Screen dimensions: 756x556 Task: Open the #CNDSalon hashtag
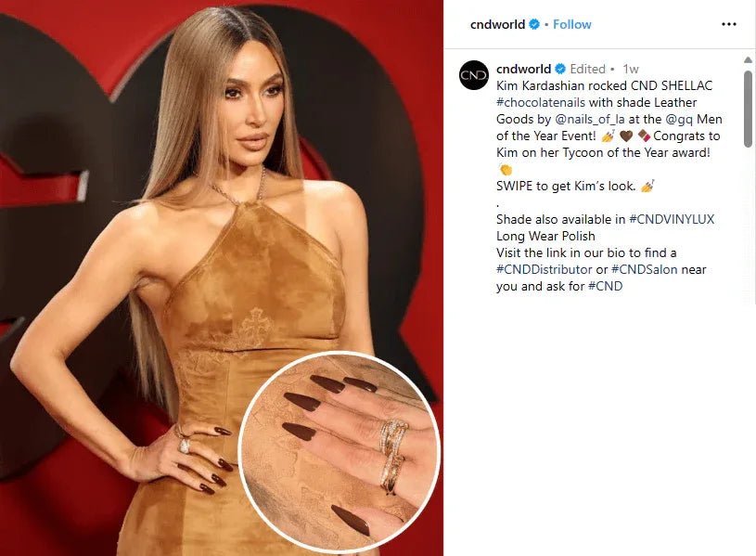click(644, 269)
